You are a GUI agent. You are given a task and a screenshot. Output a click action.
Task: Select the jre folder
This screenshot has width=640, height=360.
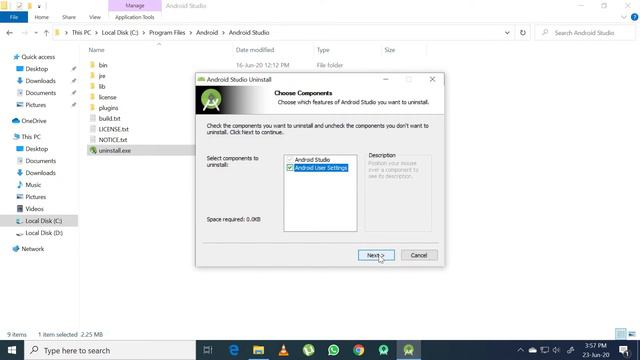click(102, 76)
